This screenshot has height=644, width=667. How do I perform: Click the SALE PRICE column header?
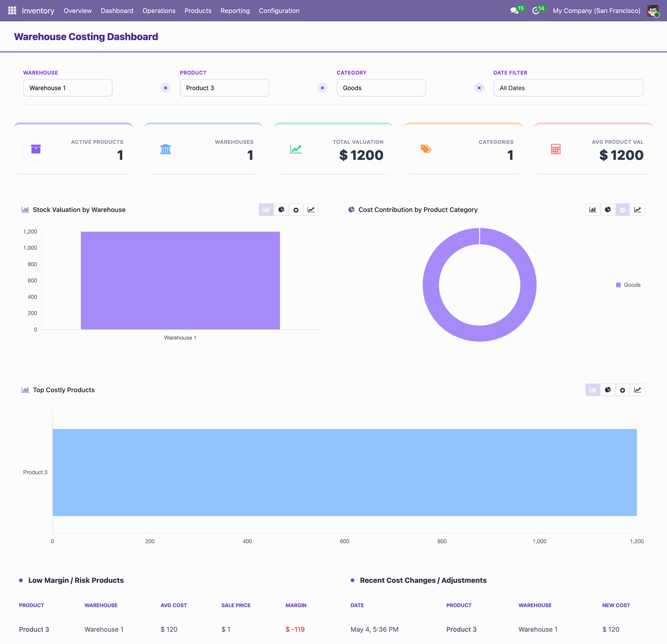(236, 605)
